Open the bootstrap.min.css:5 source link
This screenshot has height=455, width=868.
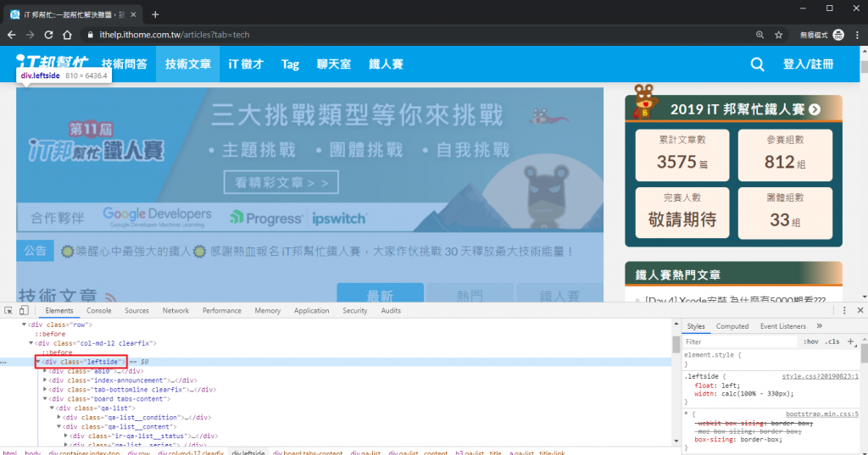[x=822, y=414]
